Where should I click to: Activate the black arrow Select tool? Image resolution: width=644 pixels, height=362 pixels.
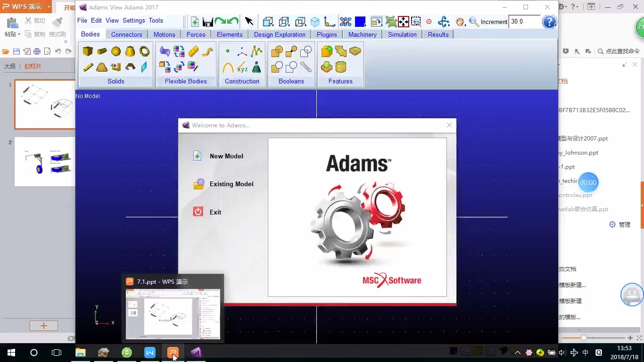point(249,22)
